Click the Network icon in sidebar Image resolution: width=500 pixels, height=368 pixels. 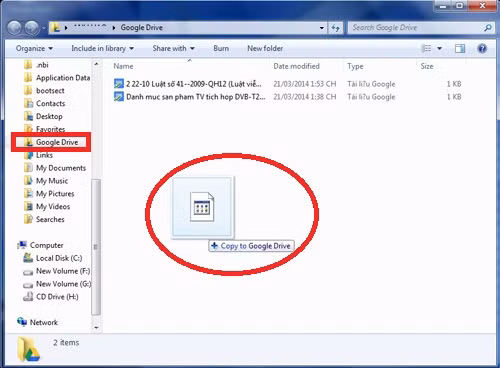click(x=22, y=322)
